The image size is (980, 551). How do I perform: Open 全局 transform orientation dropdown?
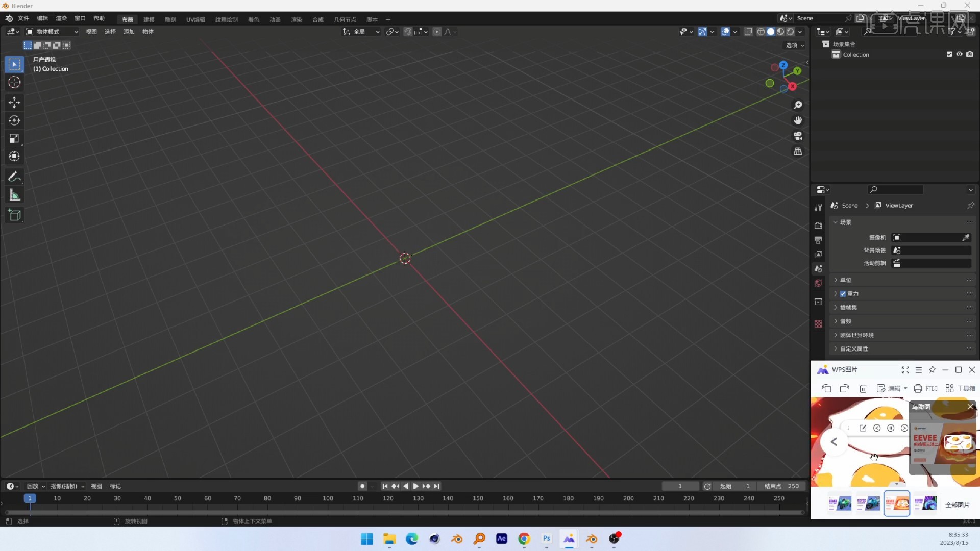coord(361,32)
